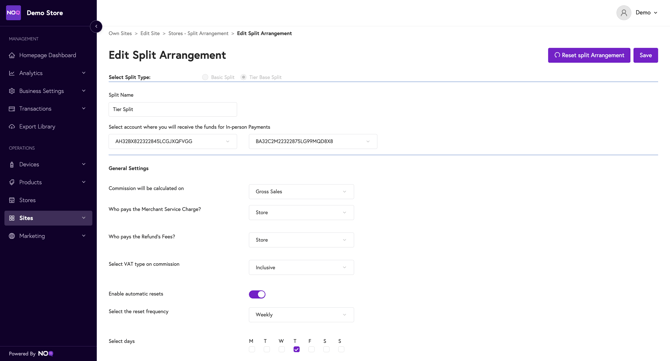Open the reset frequency Weekly dropdown

coord(301,315)
